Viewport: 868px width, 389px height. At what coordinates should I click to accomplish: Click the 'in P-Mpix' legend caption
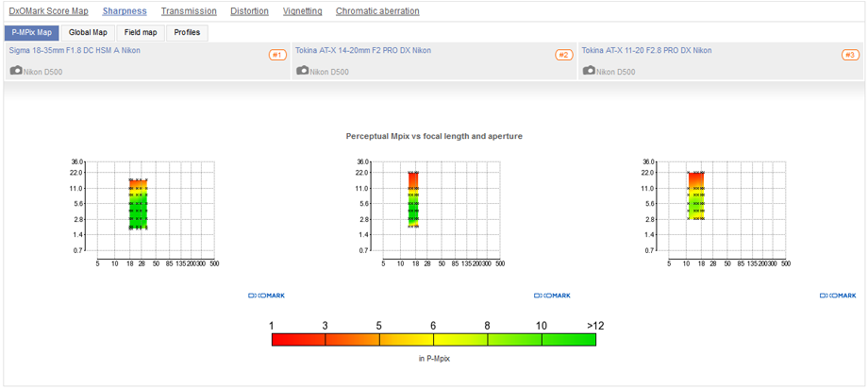[x=434, y=359]
